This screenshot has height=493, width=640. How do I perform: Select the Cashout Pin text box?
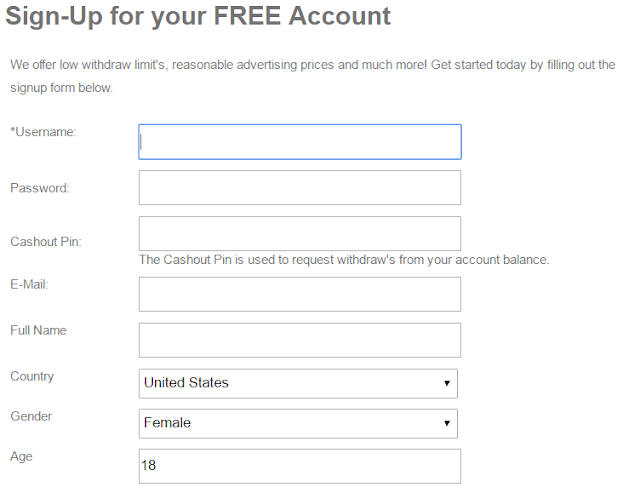(300, 233)
